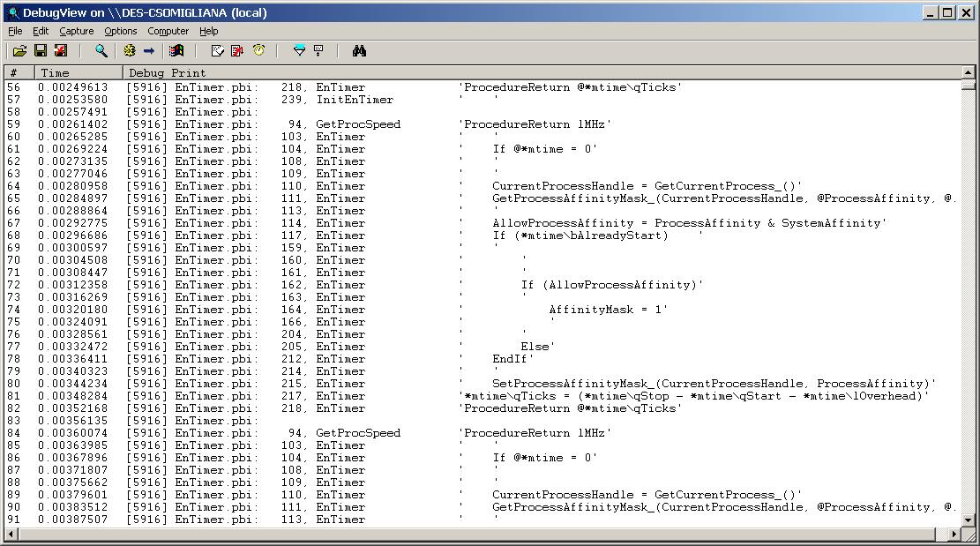The height and width of the screenshot is (546, 980).
Task: Open the History Depth toolbar icon
Action: [x=318, y=50]
